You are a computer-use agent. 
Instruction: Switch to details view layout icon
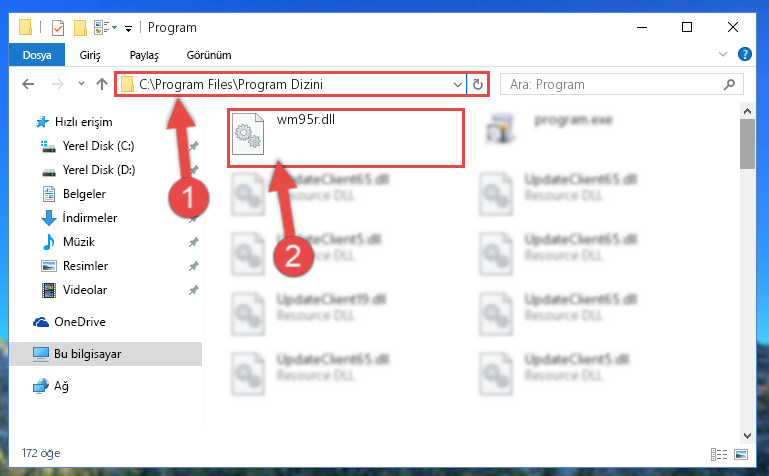pos(718,454)
